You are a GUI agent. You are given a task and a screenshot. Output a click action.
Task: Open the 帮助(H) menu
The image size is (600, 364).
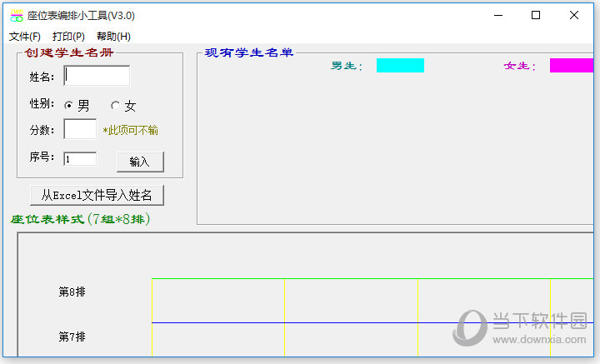[x=113, y=37]
